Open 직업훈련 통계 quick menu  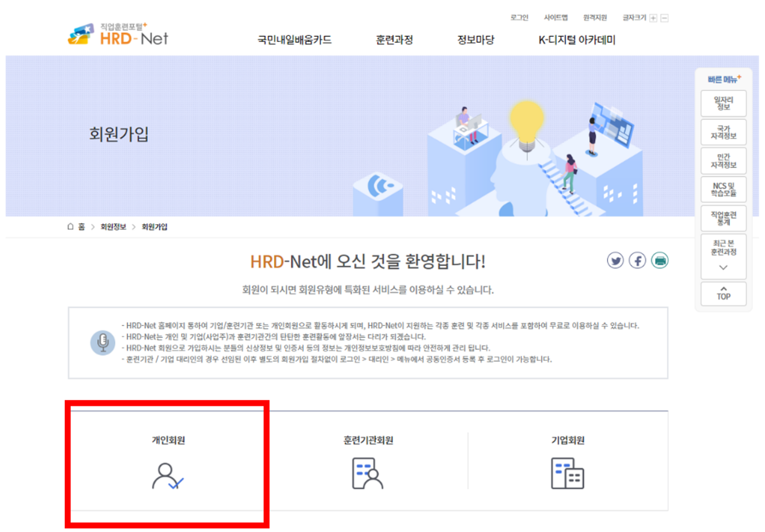723,218
